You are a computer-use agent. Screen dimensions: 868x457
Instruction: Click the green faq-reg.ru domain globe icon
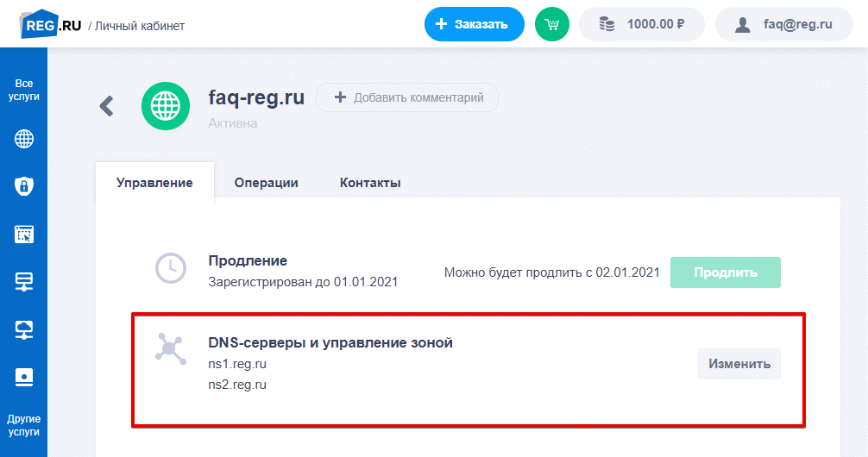pos(166,106)
